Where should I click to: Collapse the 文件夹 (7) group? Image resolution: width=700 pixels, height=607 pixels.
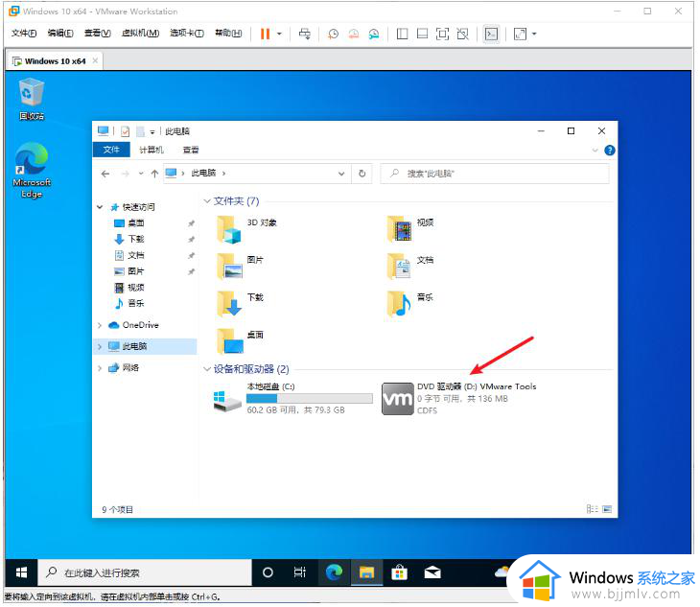coord(207,201)
